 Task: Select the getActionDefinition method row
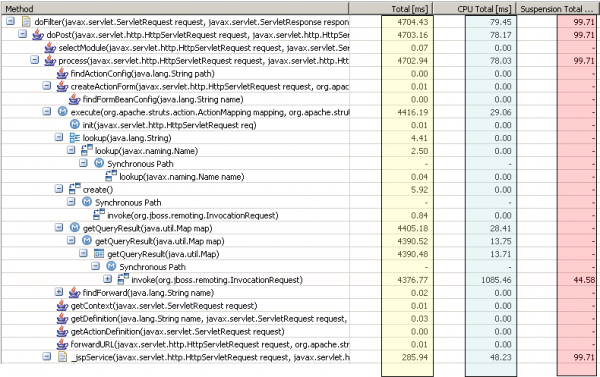pyautogui.click(x=178, y=331)
